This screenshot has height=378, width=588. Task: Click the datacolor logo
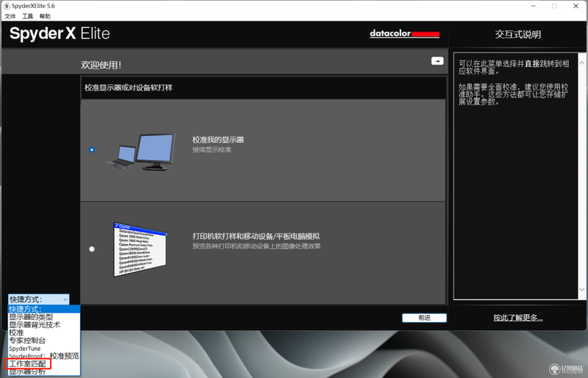405,34
